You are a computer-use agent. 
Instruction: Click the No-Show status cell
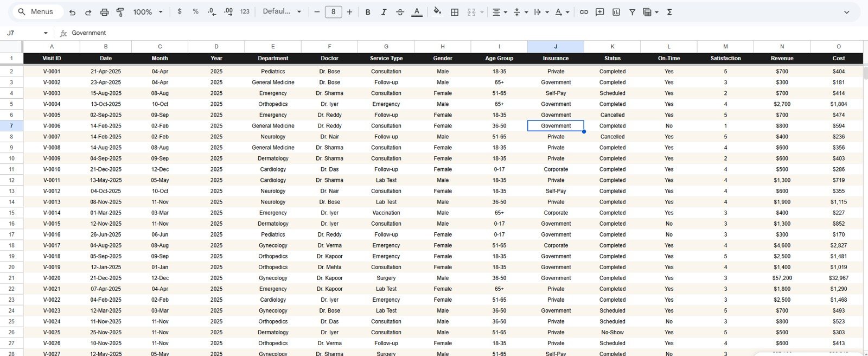coord(612,332)
